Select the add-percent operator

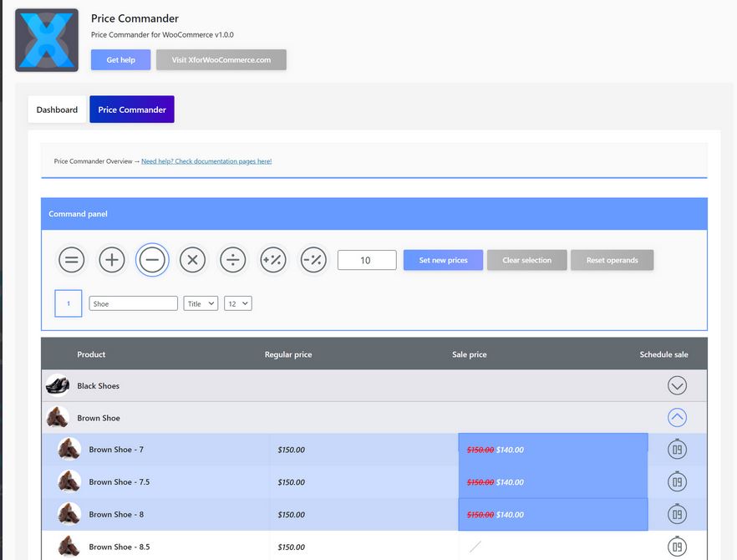pos(273,260)
